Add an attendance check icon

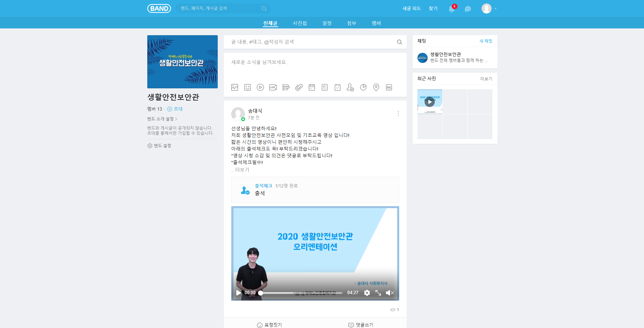pos(350,87)
